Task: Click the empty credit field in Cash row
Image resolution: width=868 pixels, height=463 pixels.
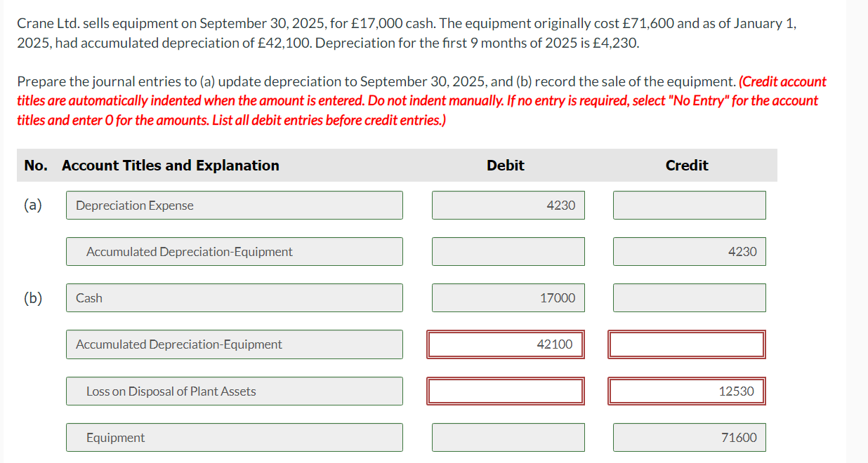Action: pos(690,298)
